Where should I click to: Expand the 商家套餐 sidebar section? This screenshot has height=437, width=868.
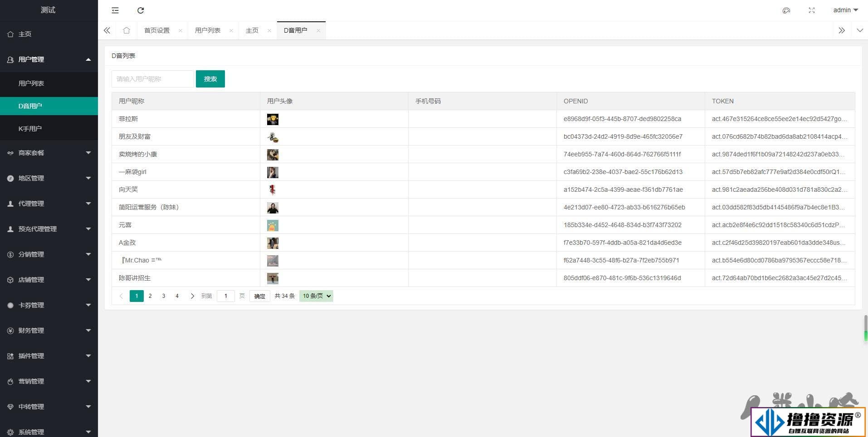click(x=49, y=153)
